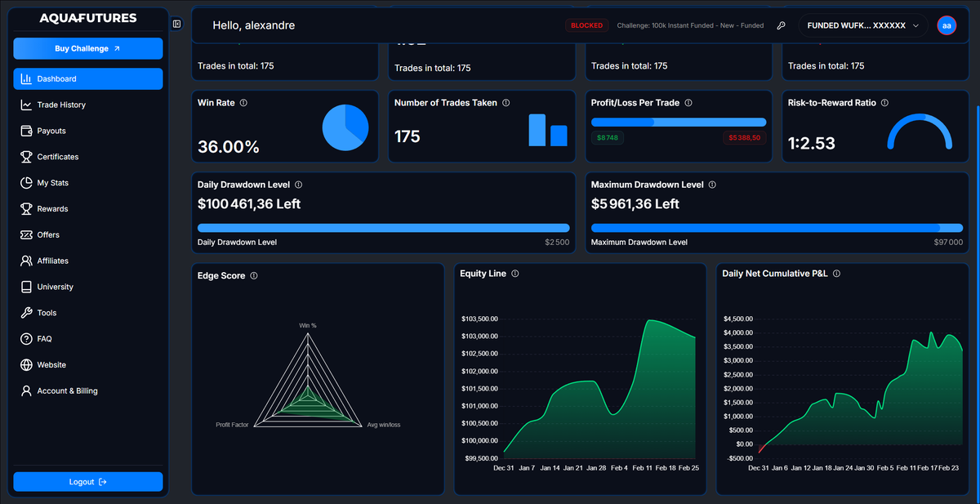Click the Dashboard chart icon in sidebar
980x504 pixels.
click(x=26, y=79)
